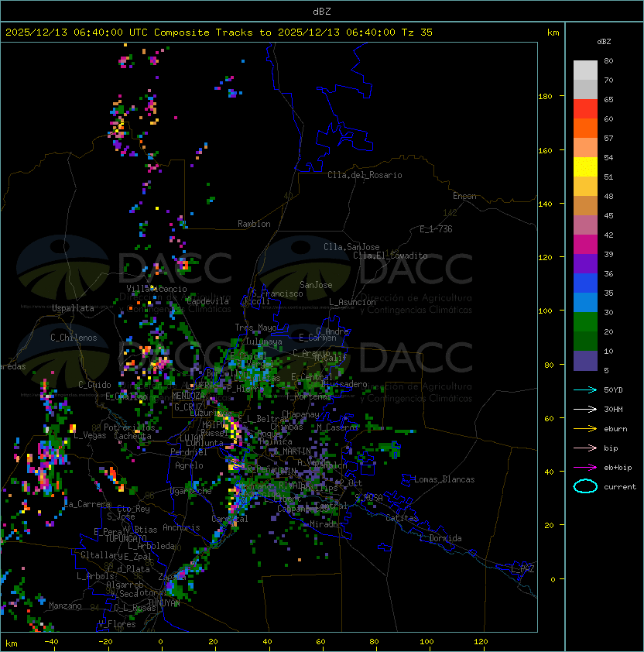Click the 'Mirador' map label

(326, 524)
